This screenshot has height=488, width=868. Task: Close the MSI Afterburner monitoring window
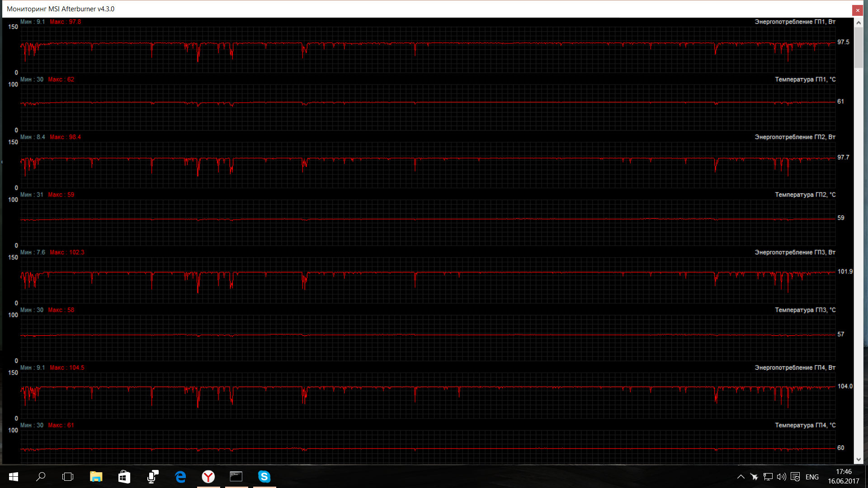click(x=858, y=10)
